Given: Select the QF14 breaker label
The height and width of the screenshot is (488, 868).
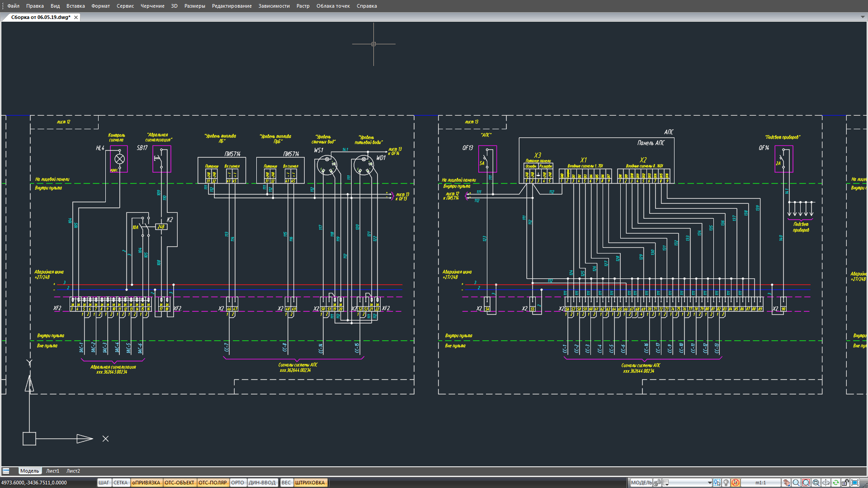Looking at the screenshot, I should [x=764, y=148].
